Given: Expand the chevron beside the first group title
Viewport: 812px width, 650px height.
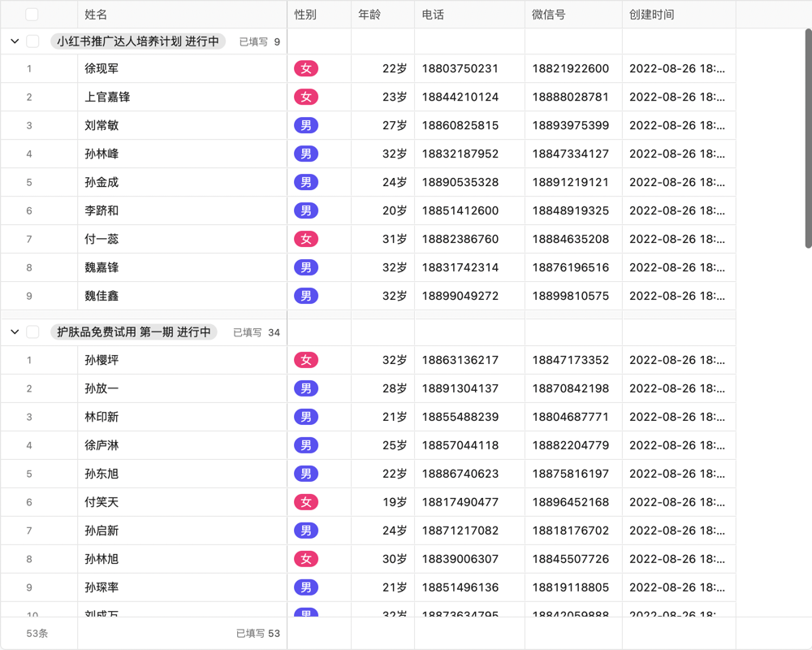Looking at the screenshot, I should click(x=14, y=41).
